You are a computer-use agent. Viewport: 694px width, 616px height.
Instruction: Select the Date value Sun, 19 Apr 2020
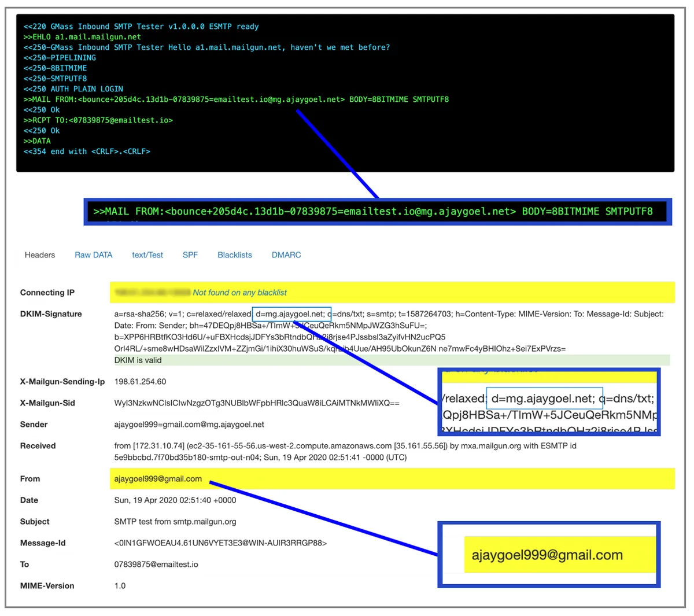click(175, 500)
